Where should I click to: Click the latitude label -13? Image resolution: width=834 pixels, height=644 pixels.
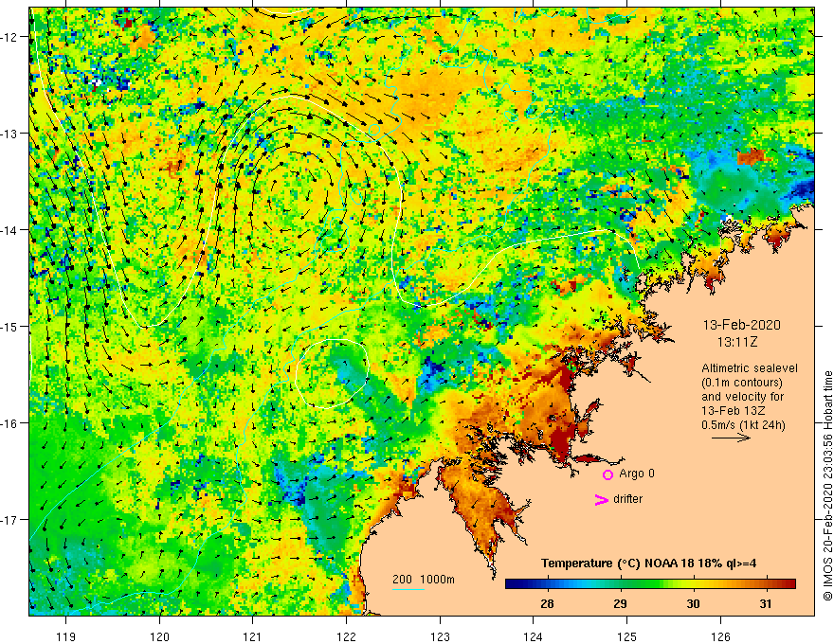[x=9, y=134]
